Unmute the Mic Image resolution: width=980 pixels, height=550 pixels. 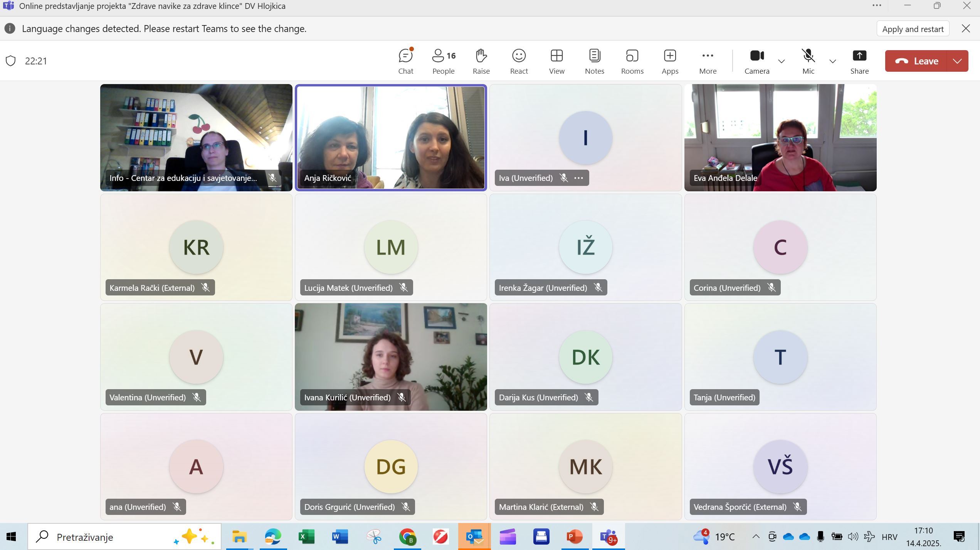tap(808, 61)
